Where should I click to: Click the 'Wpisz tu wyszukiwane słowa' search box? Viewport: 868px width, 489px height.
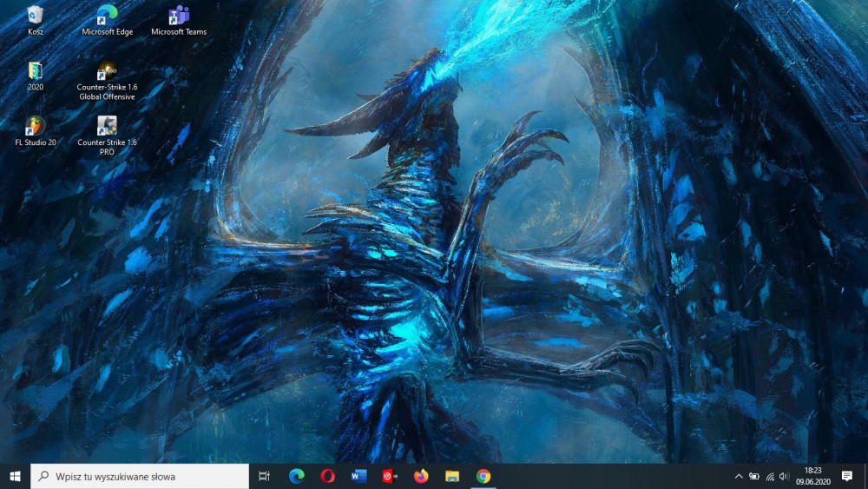[140, 476]
